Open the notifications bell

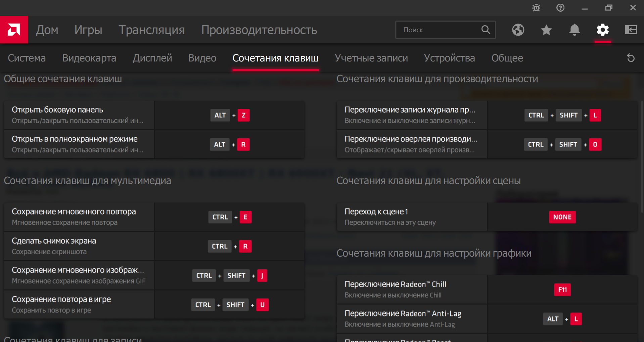[574, 30]
